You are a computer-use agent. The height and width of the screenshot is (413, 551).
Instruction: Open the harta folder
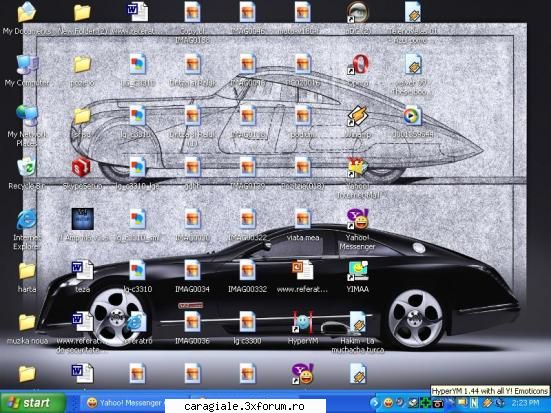(x=27, y=271)
